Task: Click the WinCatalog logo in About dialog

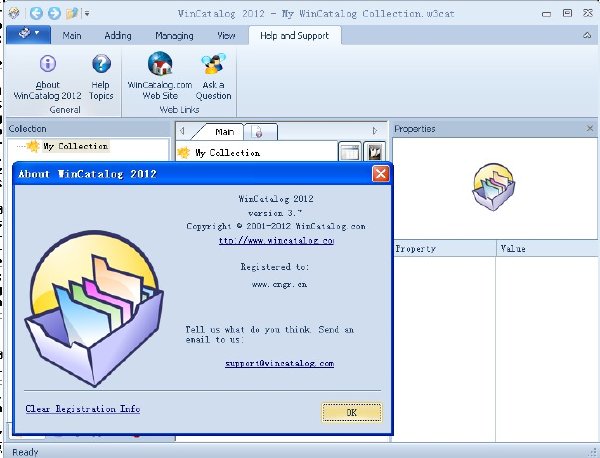Action: pyautogui.click(x=94, y=308)
